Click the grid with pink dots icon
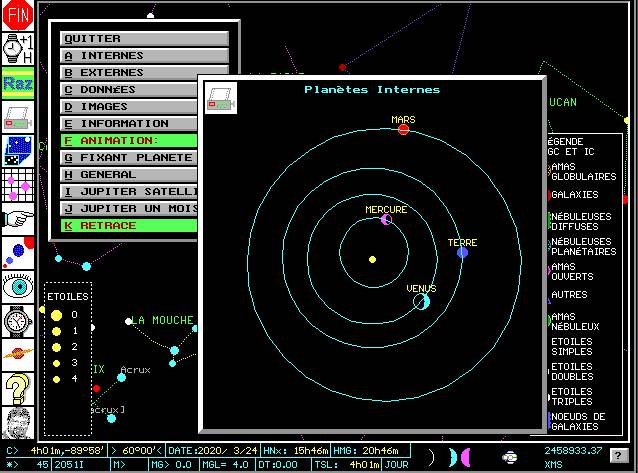Image resolution: width=638 pixels, height=473 pixels. [x=18, y=185]
